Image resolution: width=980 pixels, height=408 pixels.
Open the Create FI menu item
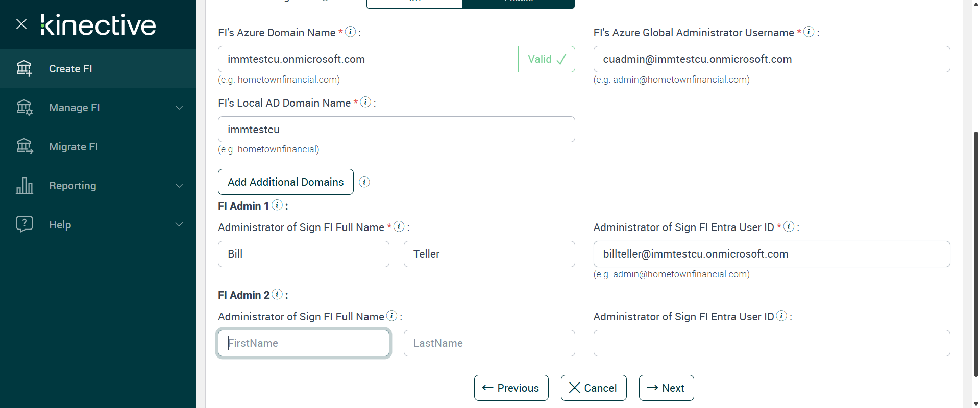70,69
